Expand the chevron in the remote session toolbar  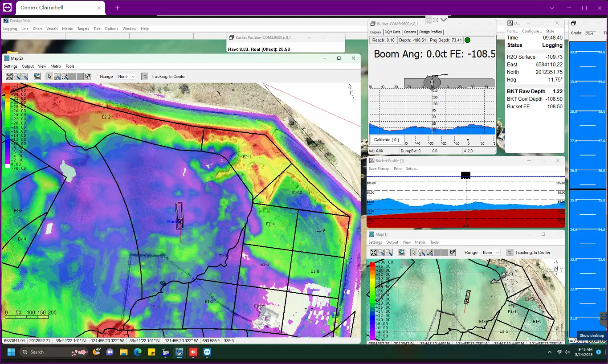(x=444, y=20)
